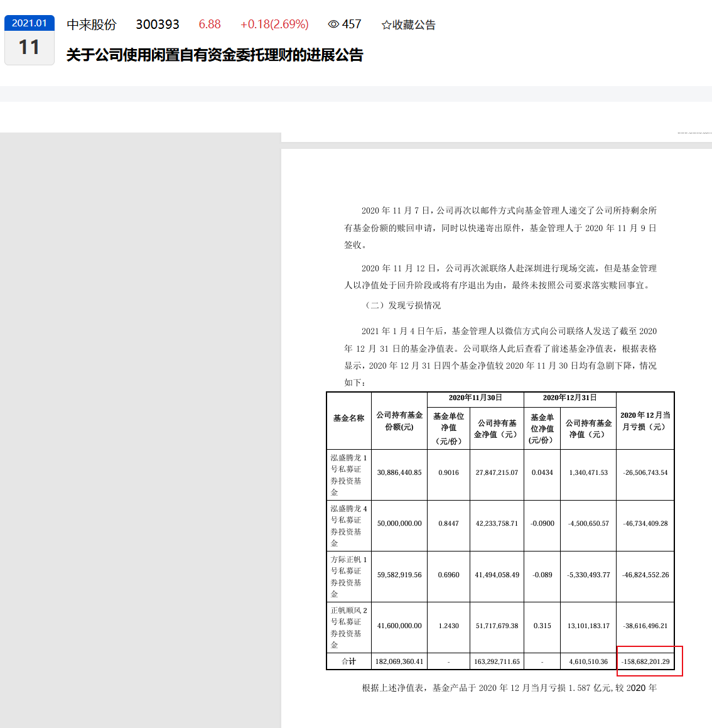Click the star icon to bookmark the announcement
Viewport: 712px width, 728px height.
pos(386,25)
